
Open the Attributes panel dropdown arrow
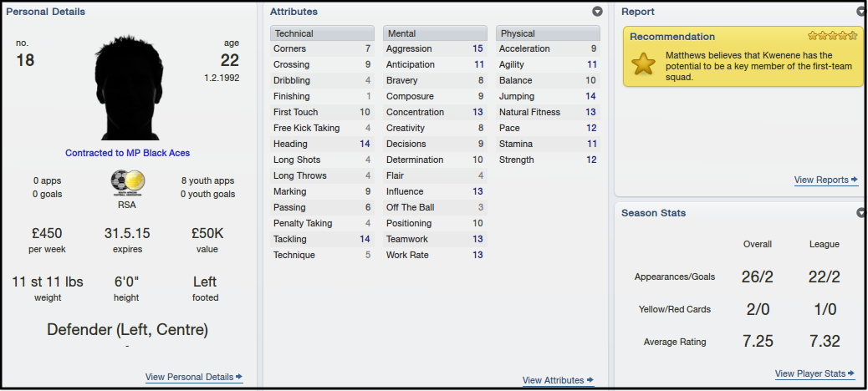click(597, 12)
